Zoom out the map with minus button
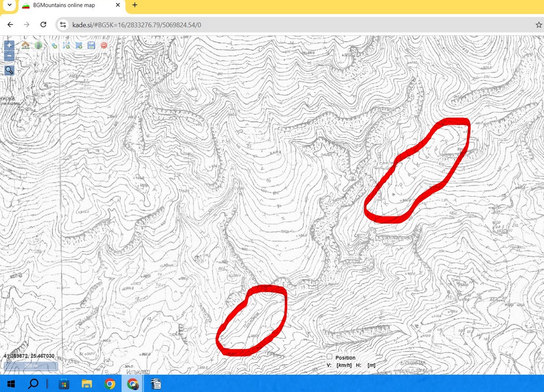544x392 pixels. click(10, 55)
